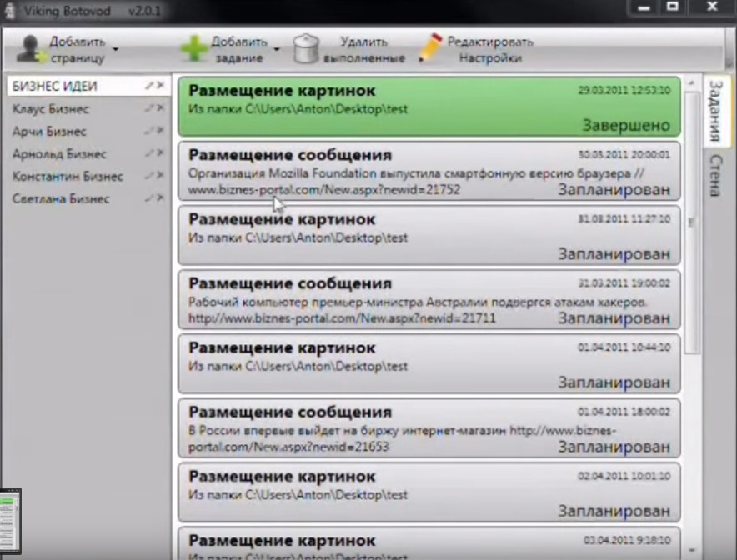Viewport: 737px width, 560px height.
Task: Click the Удалить выполненные button label
Action: pyautogui.click(x=364, y=50)
